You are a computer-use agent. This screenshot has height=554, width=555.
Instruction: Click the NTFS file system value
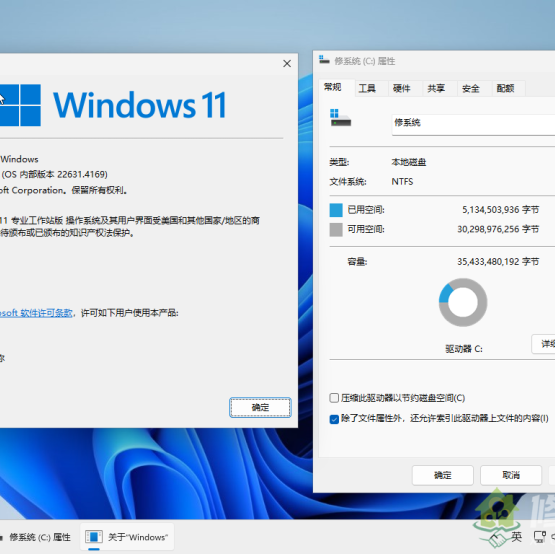[402, 182]
